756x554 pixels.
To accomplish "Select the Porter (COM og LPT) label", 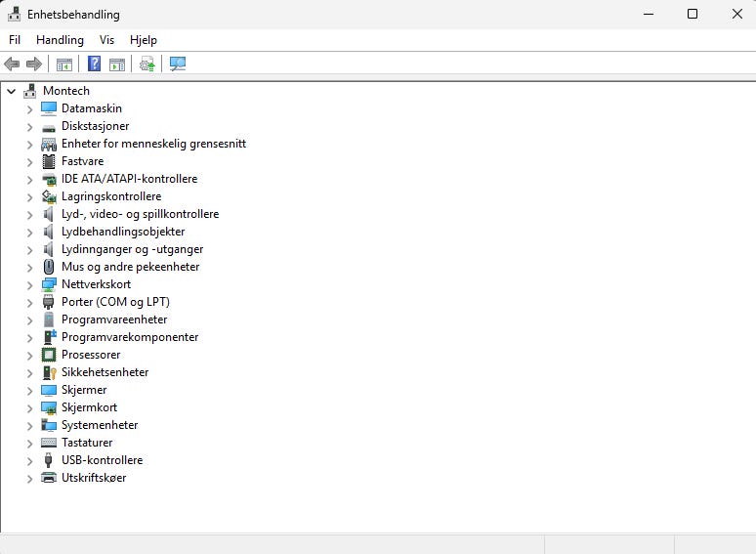I will 115,302.
